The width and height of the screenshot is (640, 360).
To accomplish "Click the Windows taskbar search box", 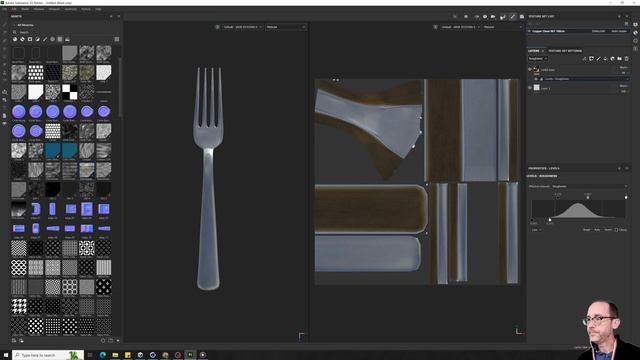I will (48, 355).
